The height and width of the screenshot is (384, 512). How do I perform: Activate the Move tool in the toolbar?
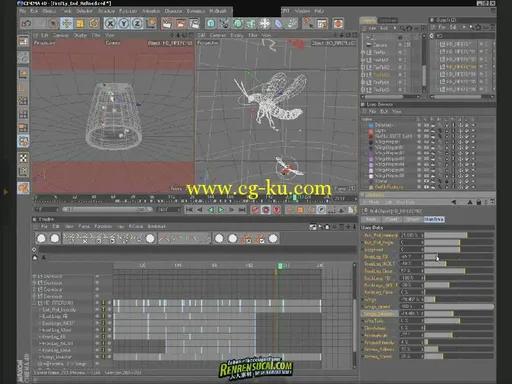67,23
